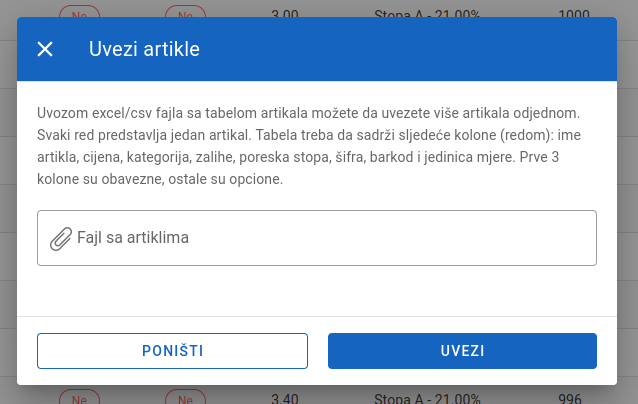Click the paperclip attachment icon
The height and width of the screenshot is (404, 638).
[61, 238]
